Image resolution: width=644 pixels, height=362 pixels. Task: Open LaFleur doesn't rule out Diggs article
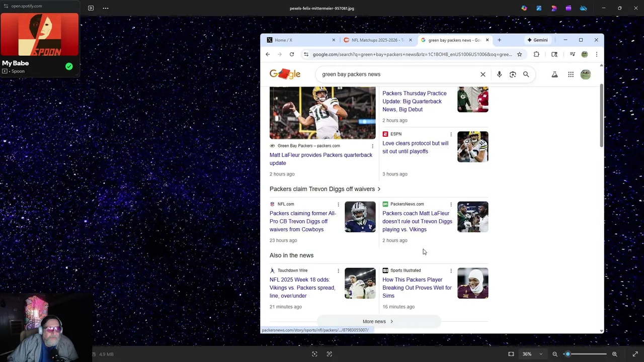point(417,221)
